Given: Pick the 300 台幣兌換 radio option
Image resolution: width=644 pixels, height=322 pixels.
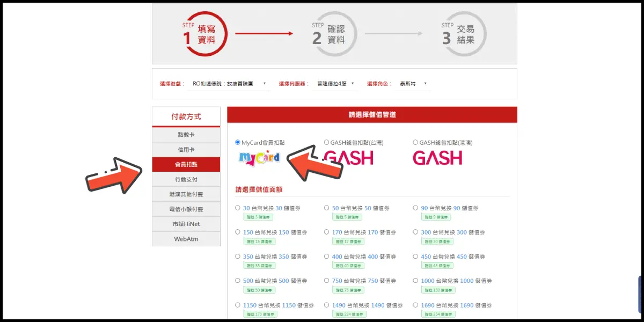Looking at the screenshot, I should coord(415,232).
